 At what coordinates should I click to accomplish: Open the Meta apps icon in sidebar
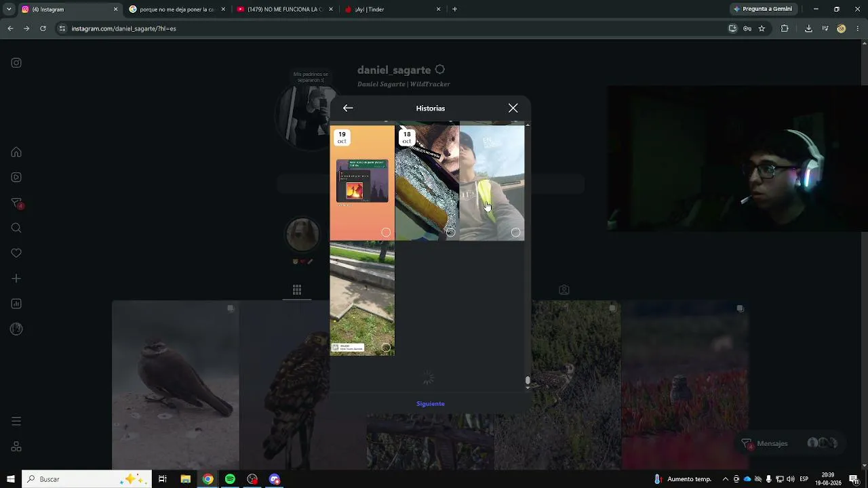[16, 447]
